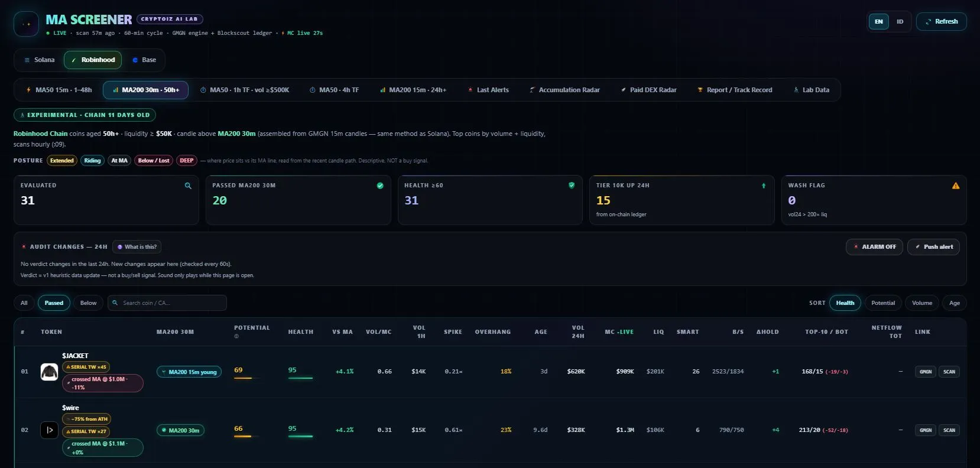Click the shield icon in Health ≥60 card
This screenshot has width=980, height=468.
(572, 186)
